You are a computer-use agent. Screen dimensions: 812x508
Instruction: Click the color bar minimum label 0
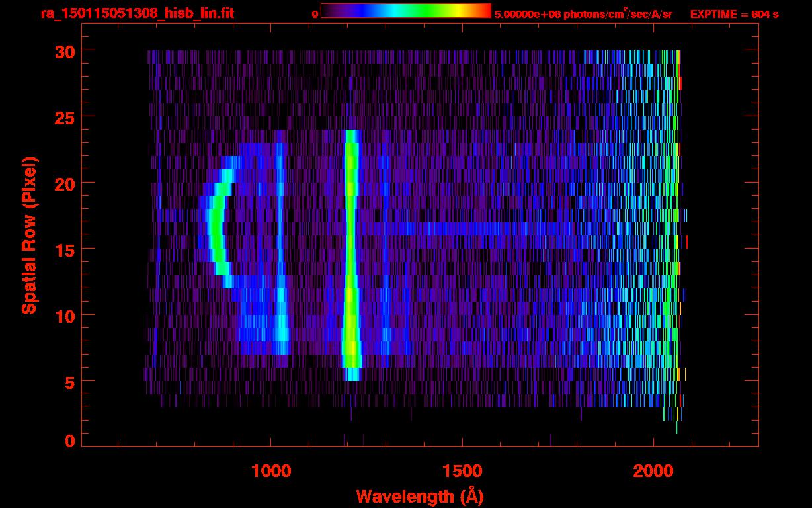[x=315, y=14]
